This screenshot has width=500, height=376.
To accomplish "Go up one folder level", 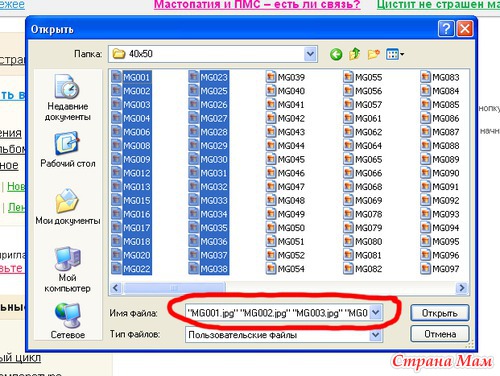I will (354, 54).
